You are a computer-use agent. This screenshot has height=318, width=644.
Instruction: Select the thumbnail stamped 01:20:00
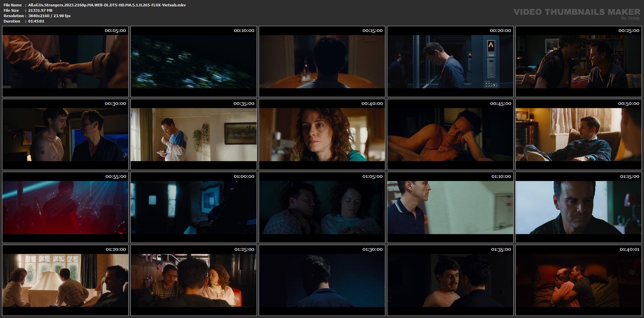click(65, 280)
